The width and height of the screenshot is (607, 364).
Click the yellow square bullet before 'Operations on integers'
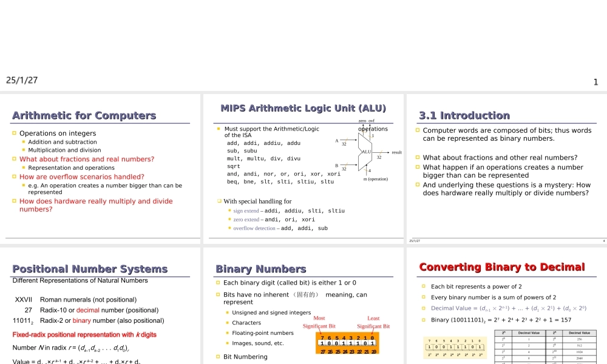[x=13, y=133]
